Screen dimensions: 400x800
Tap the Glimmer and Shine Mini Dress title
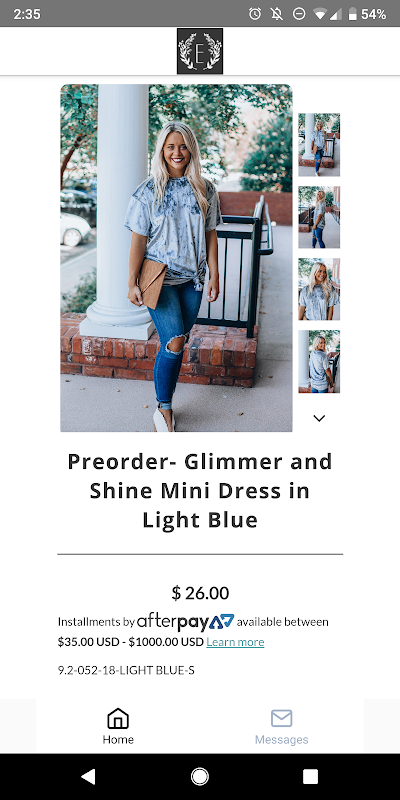click(200, 491)
